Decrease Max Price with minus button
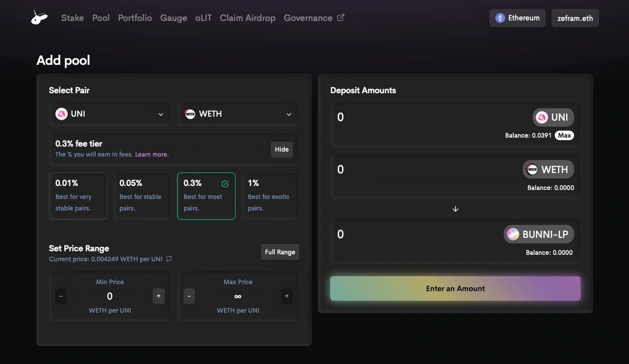The image size is (629, 364). pos(189,296)
